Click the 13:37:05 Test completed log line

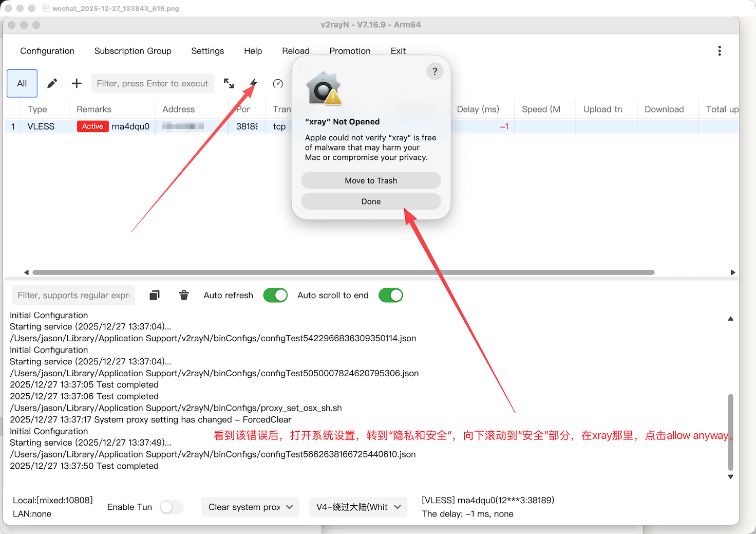coord(84,385)
